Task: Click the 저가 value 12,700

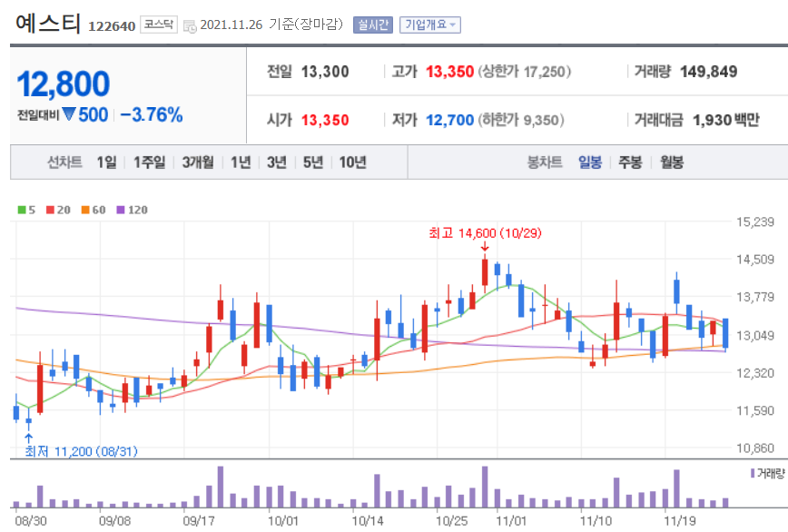Action: point(449,120)
